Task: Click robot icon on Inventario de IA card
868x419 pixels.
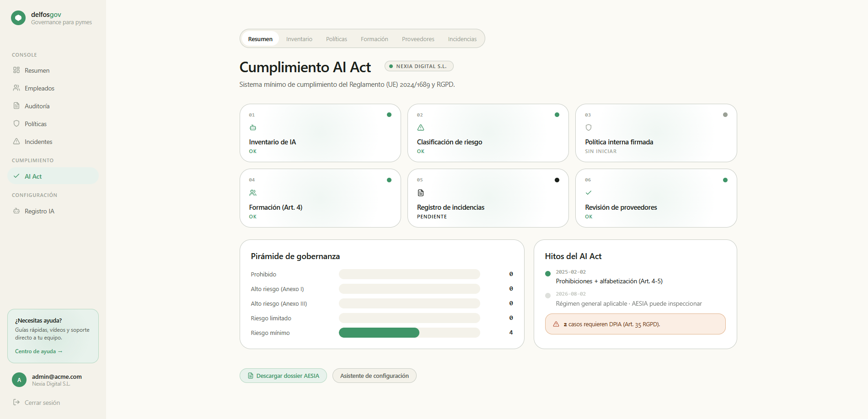Action: coord(253,127)
